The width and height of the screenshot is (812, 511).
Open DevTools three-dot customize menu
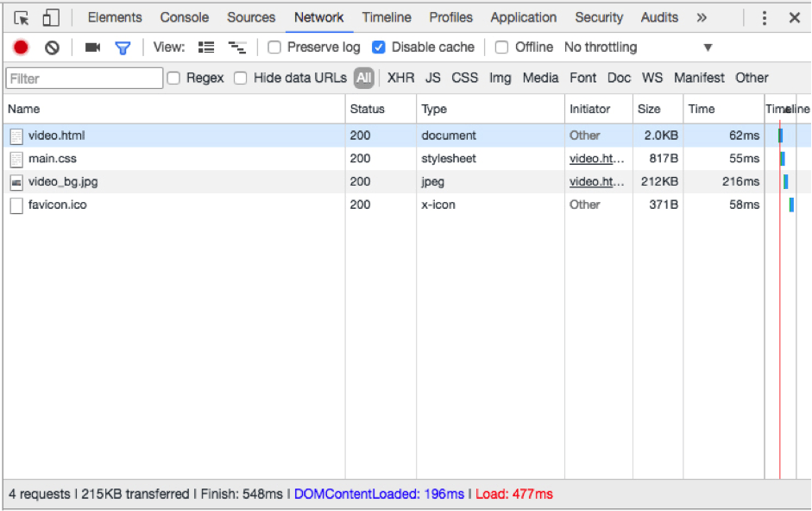pos(764,17)
